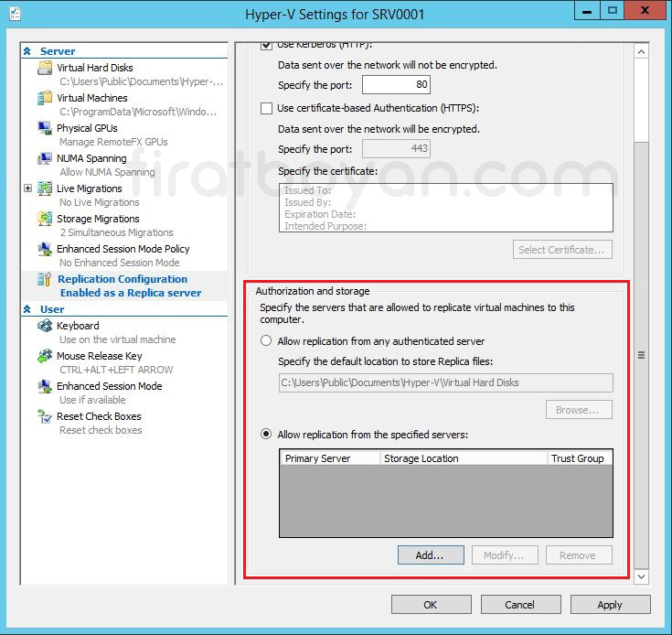Click 'No Live Migrations' text
This screenshot has height=635, width=672.
pos(100,202)
